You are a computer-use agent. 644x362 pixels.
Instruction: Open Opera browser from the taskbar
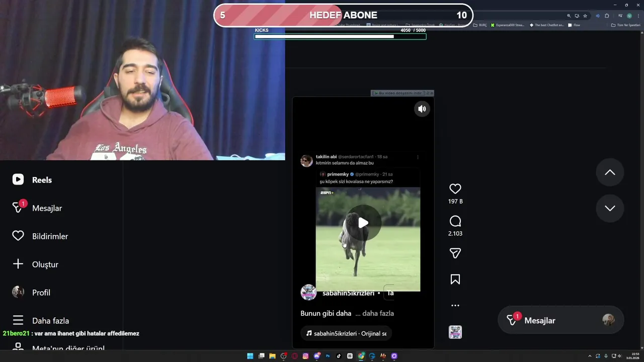pos(294,356)
